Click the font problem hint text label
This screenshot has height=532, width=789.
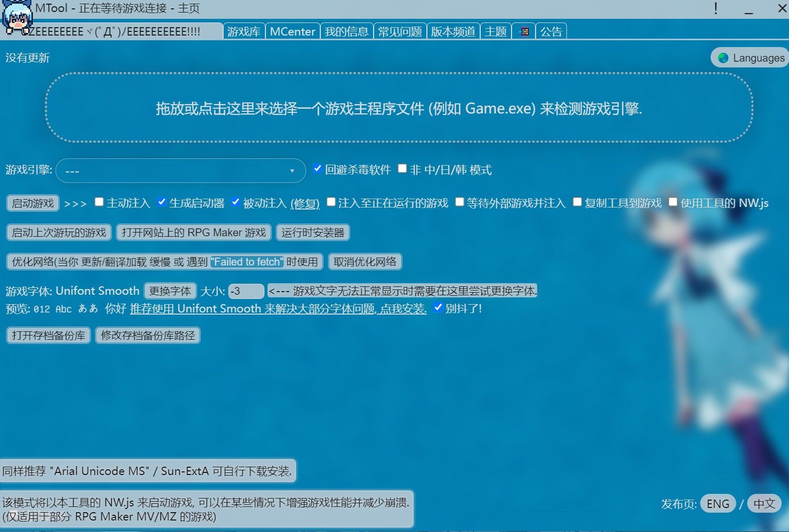pos(402,291)
